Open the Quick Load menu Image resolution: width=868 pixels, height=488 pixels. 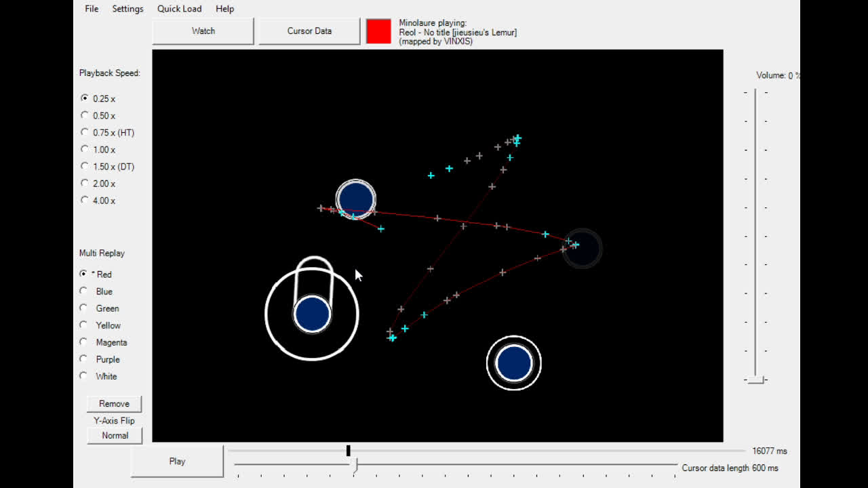tap(179, 9)
